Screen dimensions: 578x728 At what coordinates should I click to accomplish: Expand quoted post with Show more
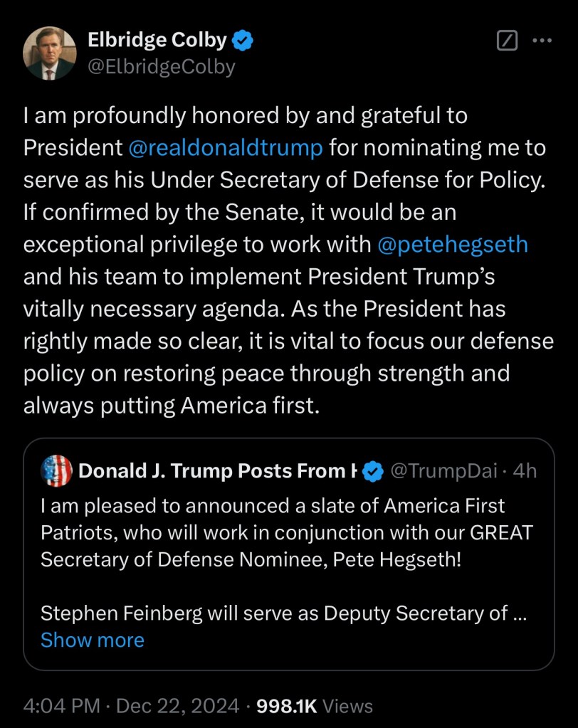tap(93, 640)
